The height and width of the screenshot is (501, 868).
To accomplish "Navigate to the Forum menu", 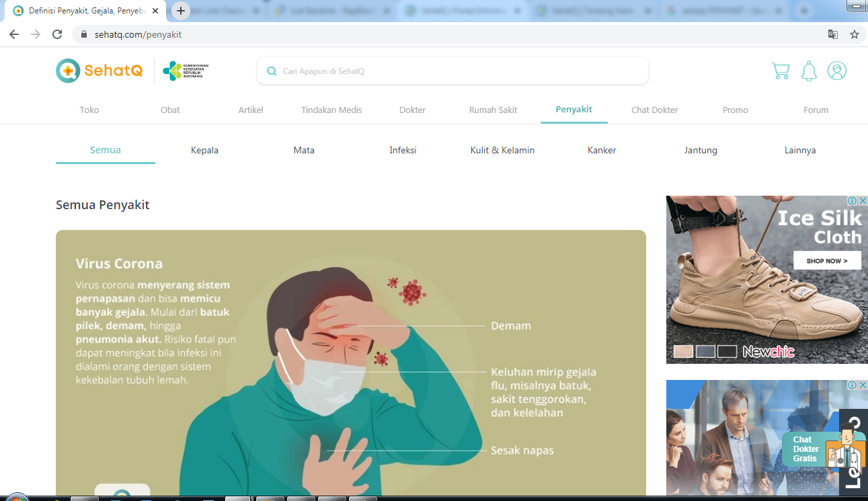I will (x=816, y=110).
